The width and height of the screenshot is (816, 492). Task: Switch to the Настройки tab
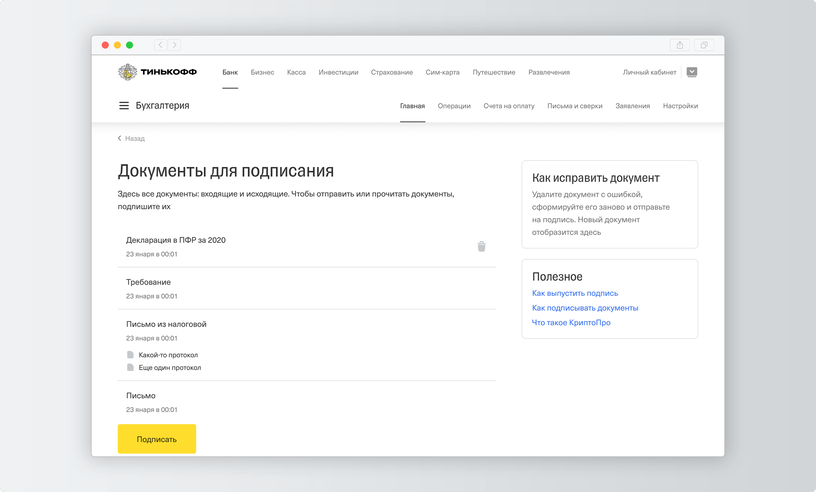pyautogui.click(x=680, y=106)
